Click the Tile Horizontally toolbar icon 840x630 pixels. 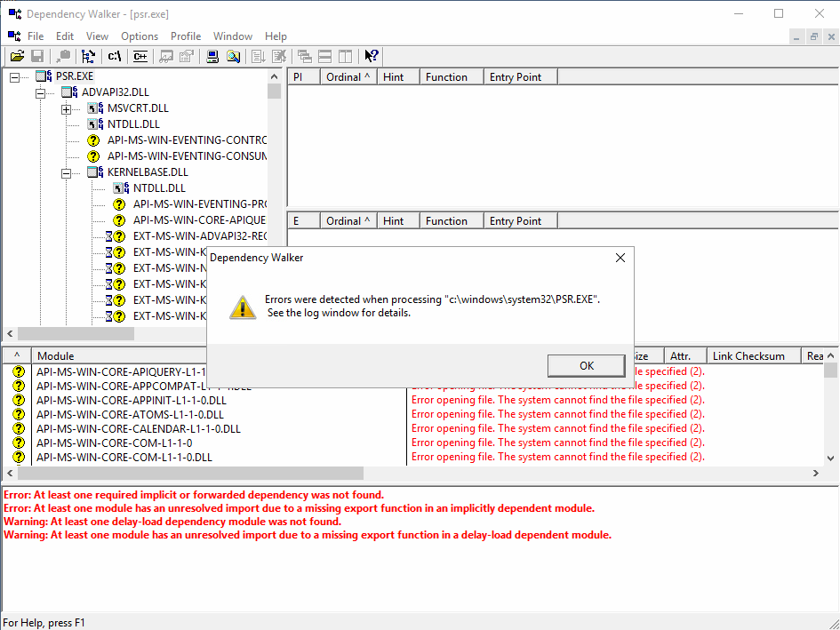(x=325, y=56)
